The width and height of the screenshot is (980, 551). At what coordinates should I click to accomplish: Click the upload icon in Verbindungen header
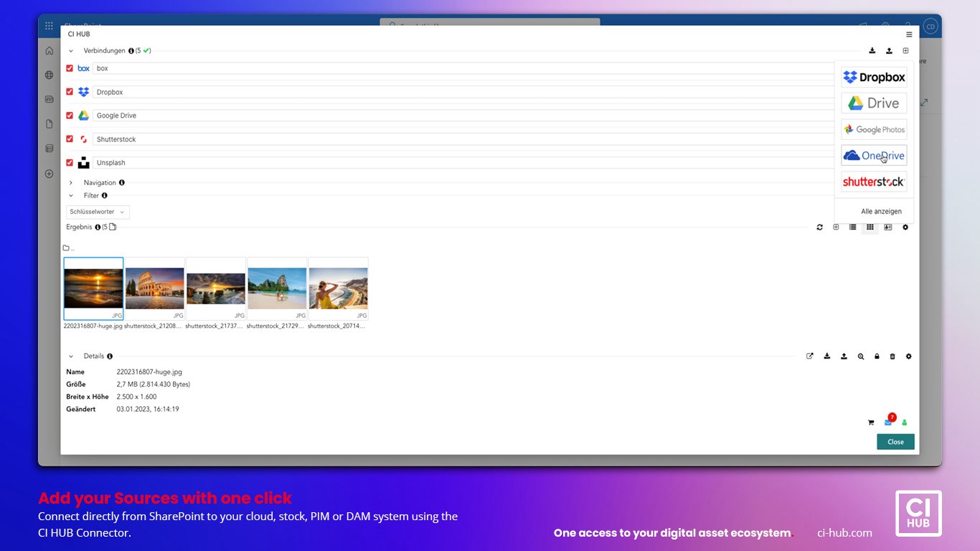tap(889, 51)
